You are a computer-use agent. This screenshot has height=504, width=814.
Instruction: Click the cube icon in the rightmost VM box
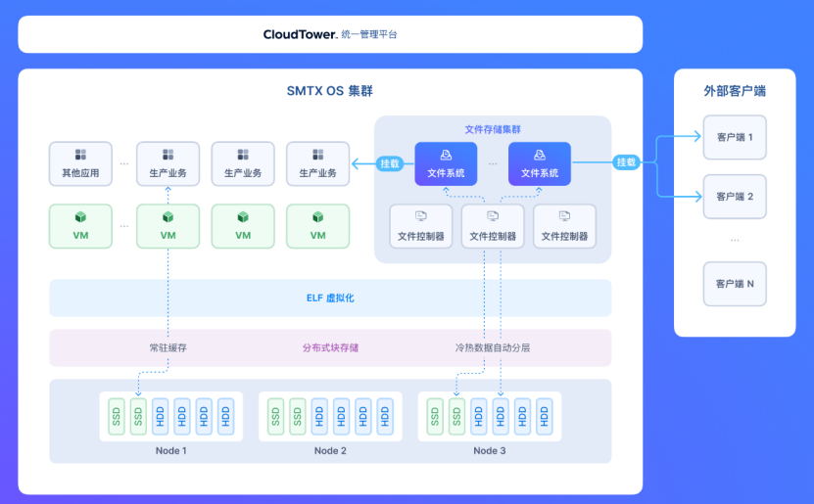317,216
